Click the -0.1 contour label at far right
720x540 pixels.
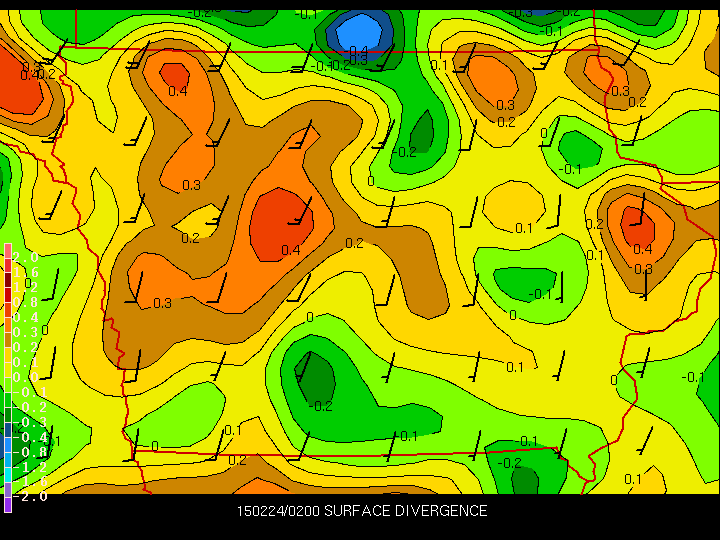(x=692, y=377)
